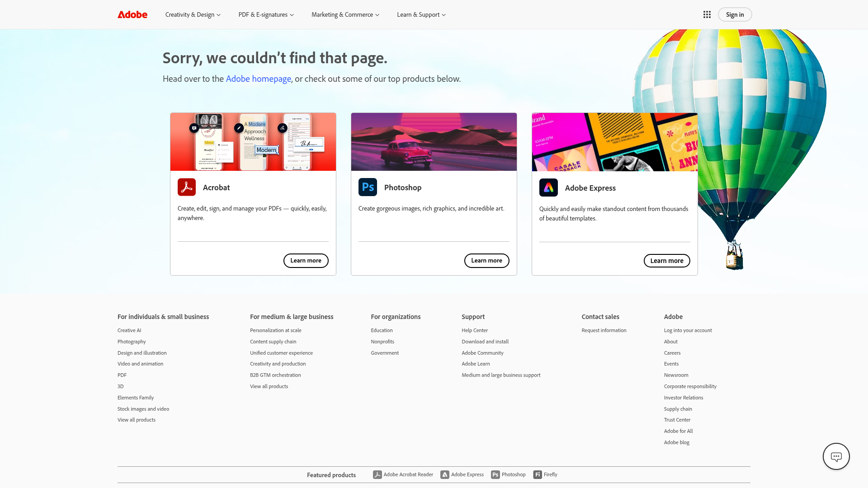
Task: Click the Adobe Express icon in featured products
Action: tap(445, 474)
